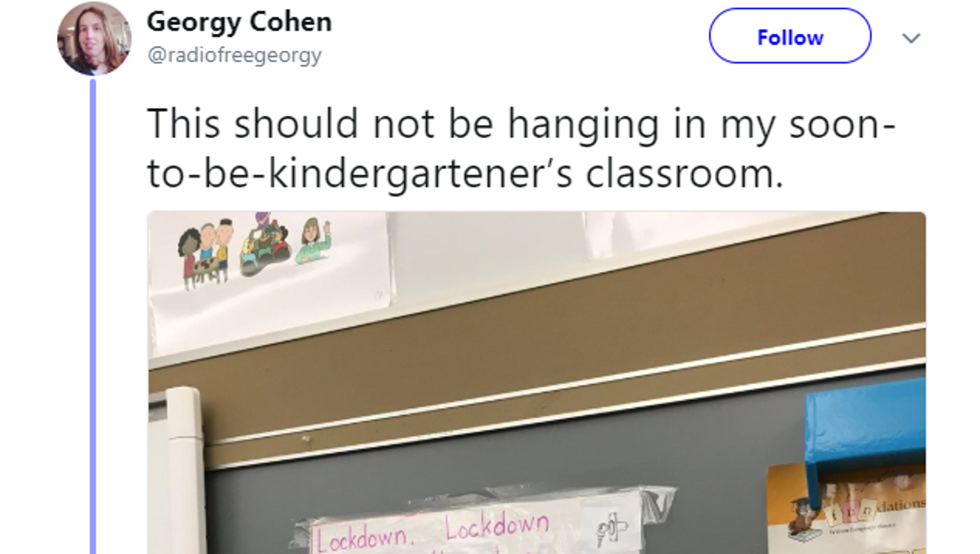The image size is (980, 554).
Task: Open the @radiofreegeorgy handle link
Action: (234, 56)
